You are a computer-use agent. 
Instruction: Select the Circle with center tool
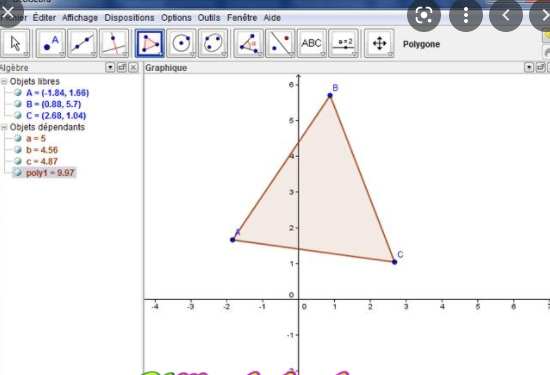click(x=181, y=43)
